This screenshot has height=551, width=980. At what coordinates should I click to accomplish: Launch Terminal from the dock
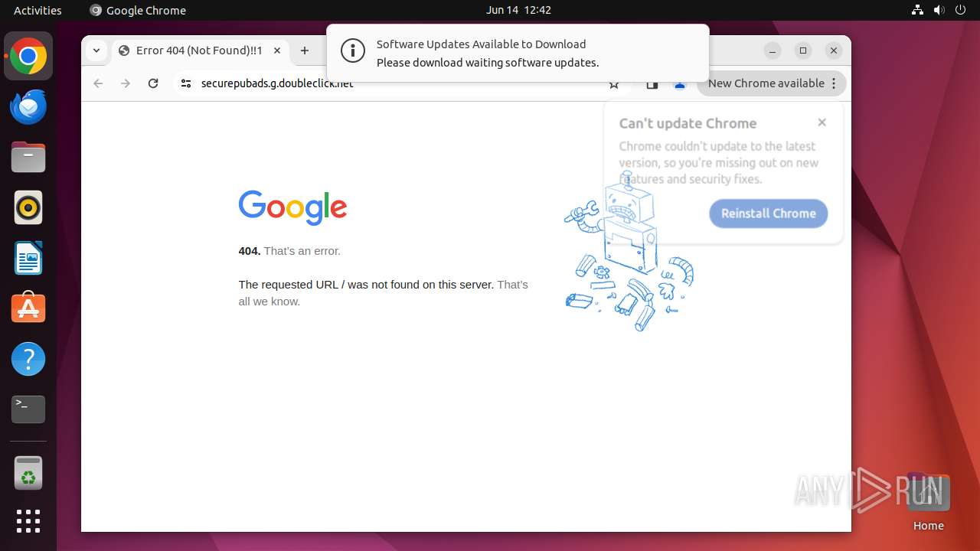click(28, 409)
